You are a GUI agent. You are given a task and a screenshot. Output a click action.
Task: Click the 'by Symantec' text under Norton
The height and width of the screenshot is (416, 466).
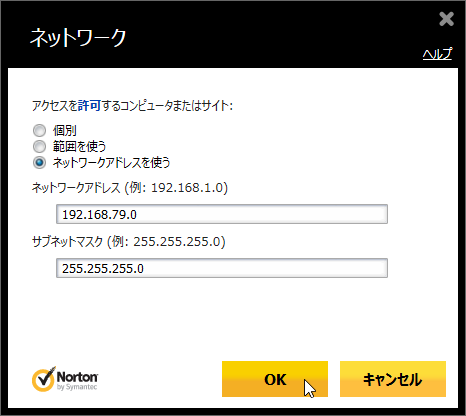point(77,387)
